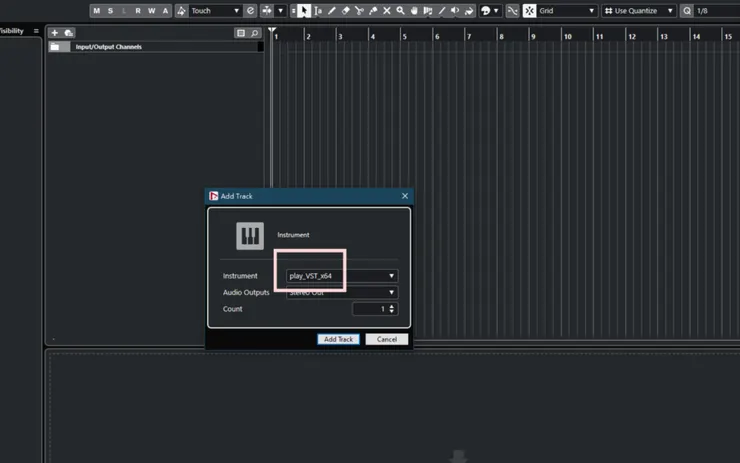Click the Visibility panel menu icon

click(x=36, y=31)
